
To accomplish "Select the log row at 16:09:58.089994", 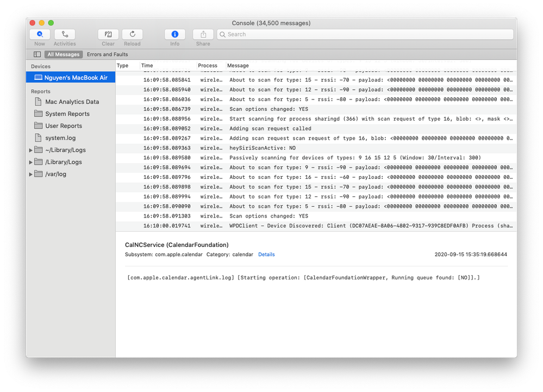I will 316,197.
